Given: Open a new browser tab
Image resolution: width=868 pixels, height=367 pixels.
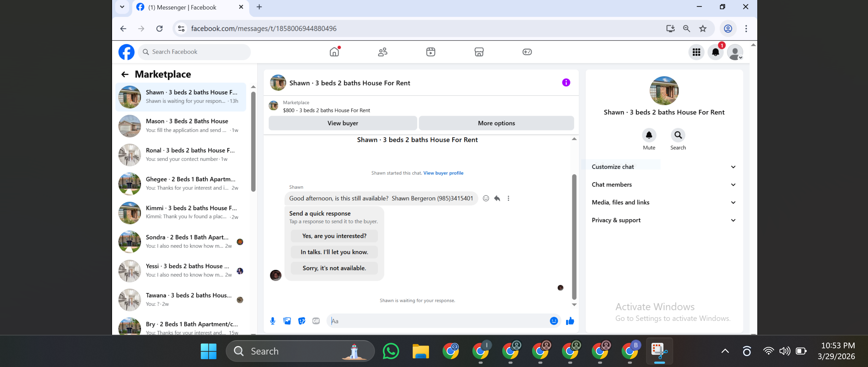Looking at the screenshot, I should 259,7.
